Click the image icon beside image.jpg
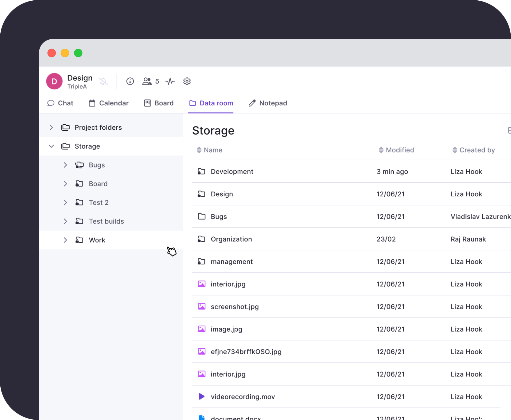 click(202, 329)
